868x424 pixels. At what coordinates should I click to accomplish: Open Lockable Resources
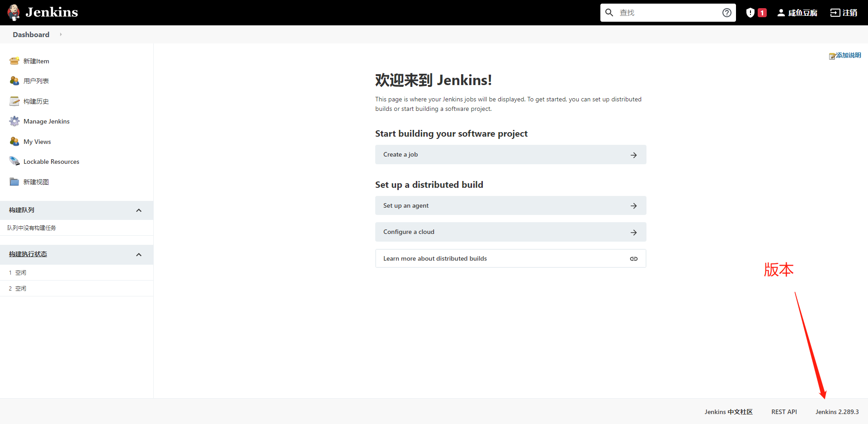pyautogui.click(x=52, y=162)
